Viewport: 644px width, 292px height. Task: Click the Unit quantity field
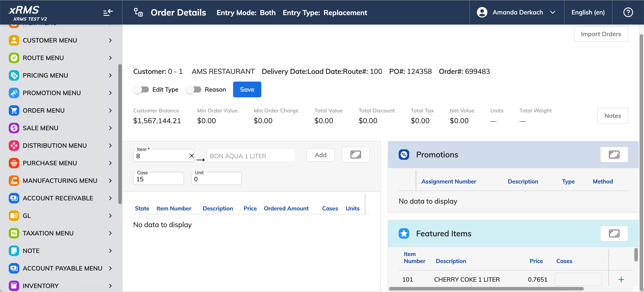[216, 179]
